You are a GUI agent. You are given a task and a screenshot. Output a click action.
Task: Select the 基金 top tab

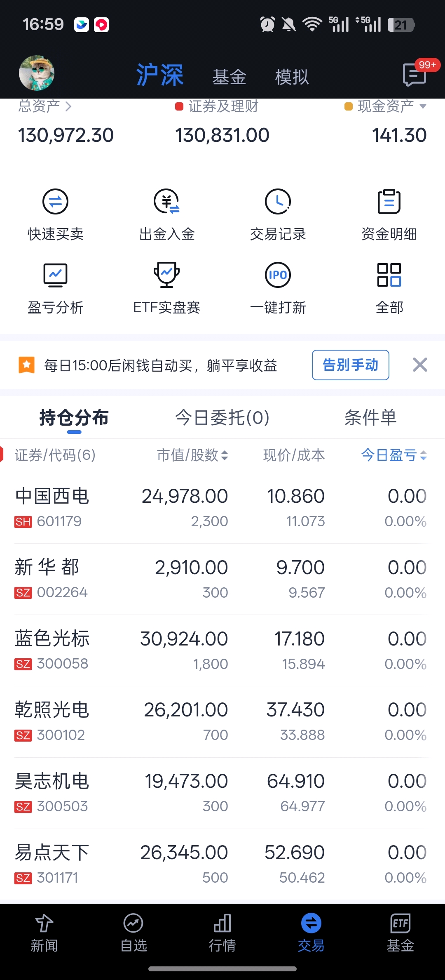point(229,77)
